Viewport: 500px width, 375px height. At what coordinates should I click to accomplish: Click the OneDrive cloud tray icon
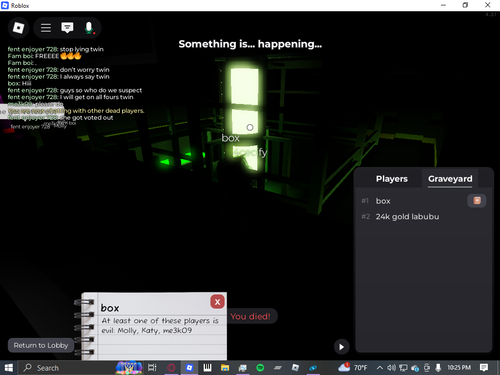[x=415, y=368]
